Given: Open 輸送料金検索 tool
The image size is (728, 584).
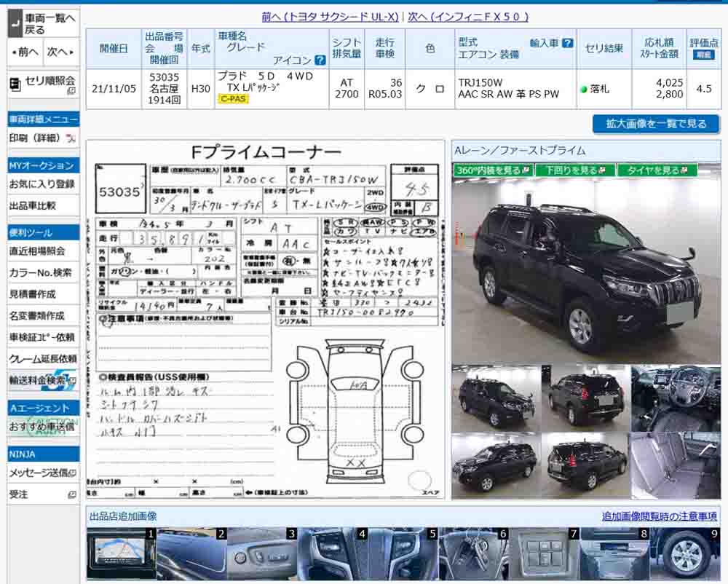Looking at the screenshot, I should 43,380.
